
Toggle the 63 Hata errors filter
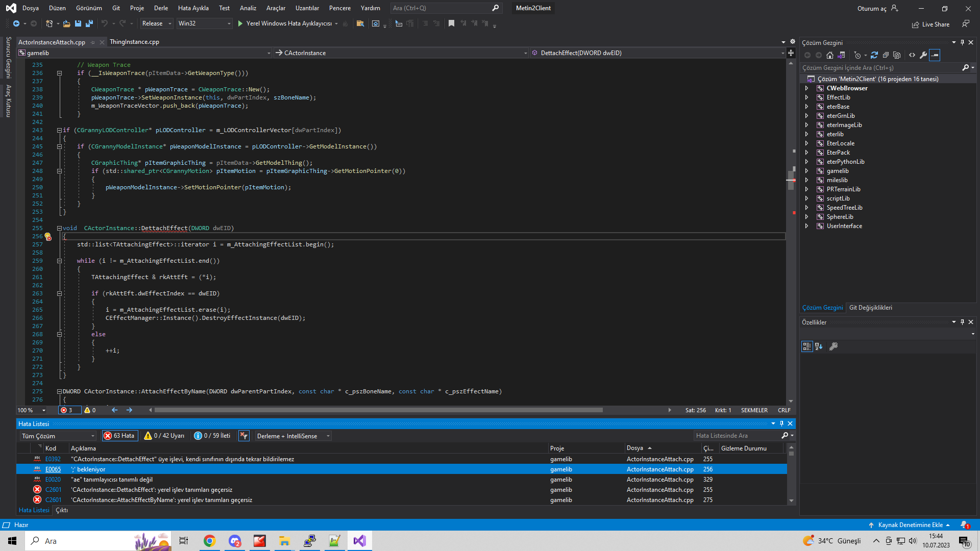119,436
